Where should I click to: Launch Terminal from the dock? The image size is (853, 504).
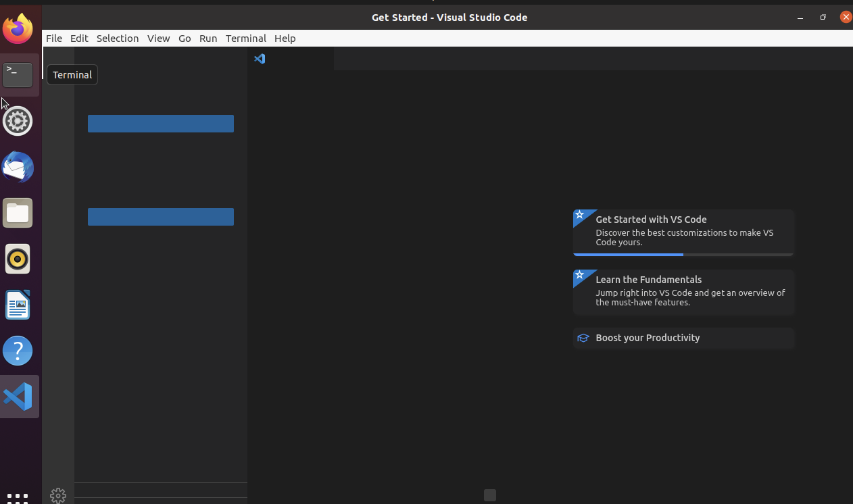coord(18,74)
